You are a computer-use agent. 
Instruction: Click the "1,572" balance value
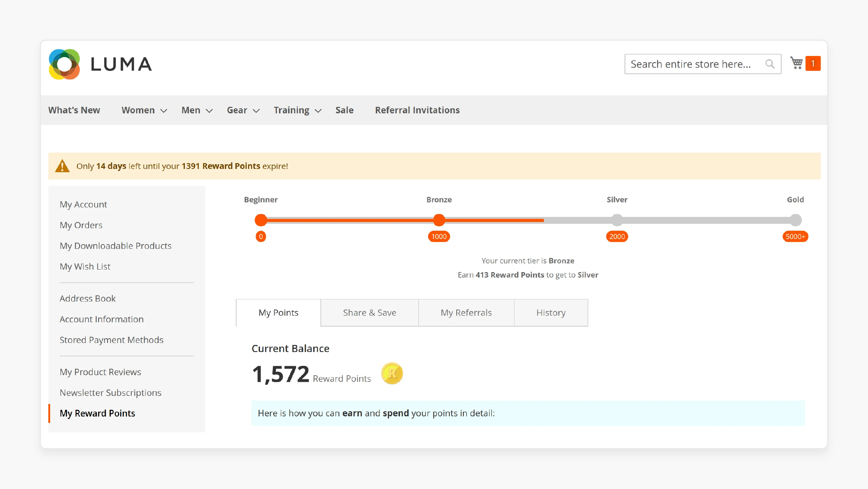tap(280, 374)
